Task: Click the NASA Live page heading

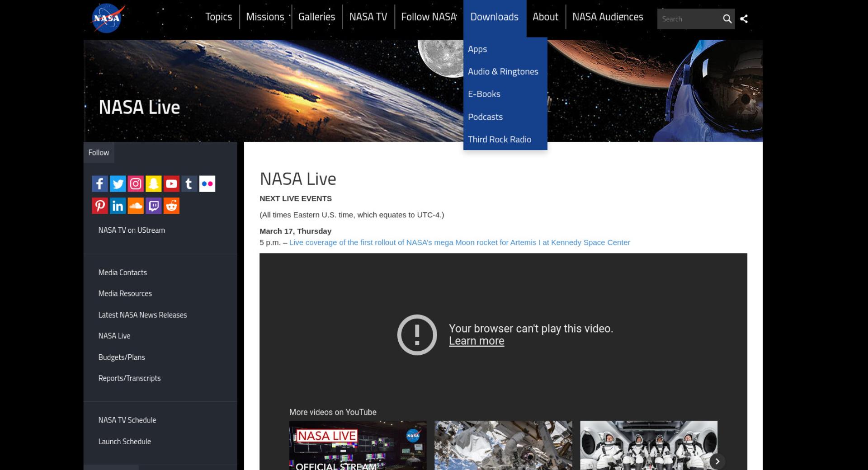Action: point(298,179)
